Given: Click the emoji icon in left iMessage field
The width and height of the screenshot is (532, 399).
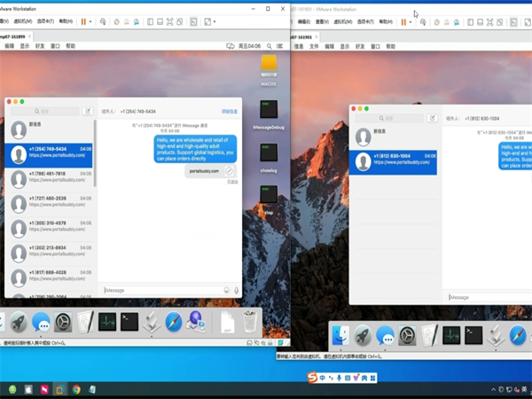Looking at the screenshot, I should coord(226,289).
